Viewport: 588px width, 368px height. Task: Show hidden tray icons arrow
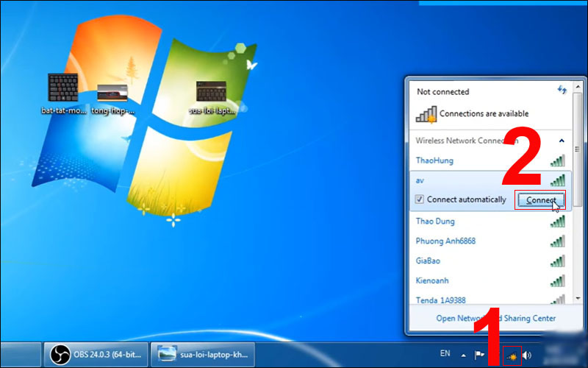coord(464,355)
